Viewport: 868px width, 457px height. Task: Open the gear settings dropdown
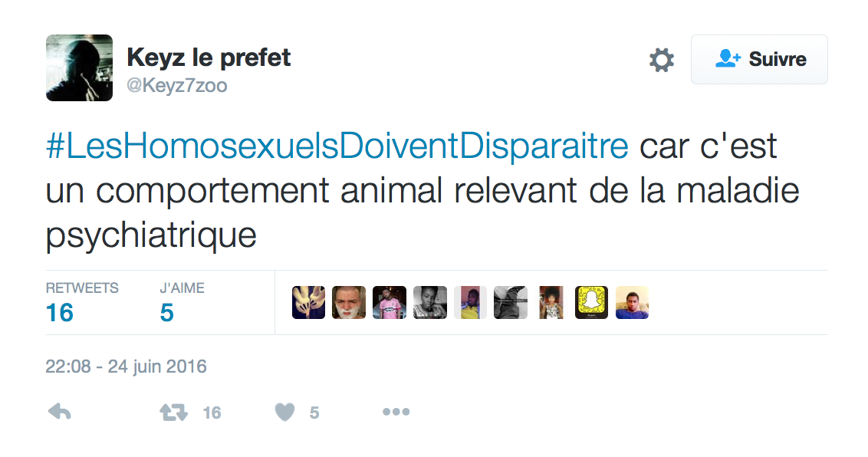662,60
